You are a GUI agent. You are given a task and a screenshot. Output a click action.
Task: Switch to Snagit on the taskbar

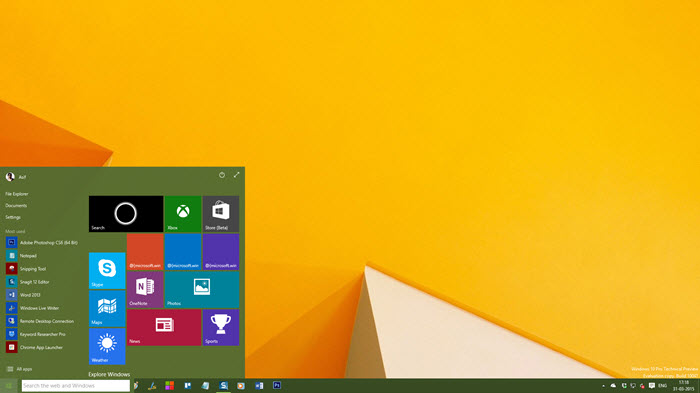(224, 386)
